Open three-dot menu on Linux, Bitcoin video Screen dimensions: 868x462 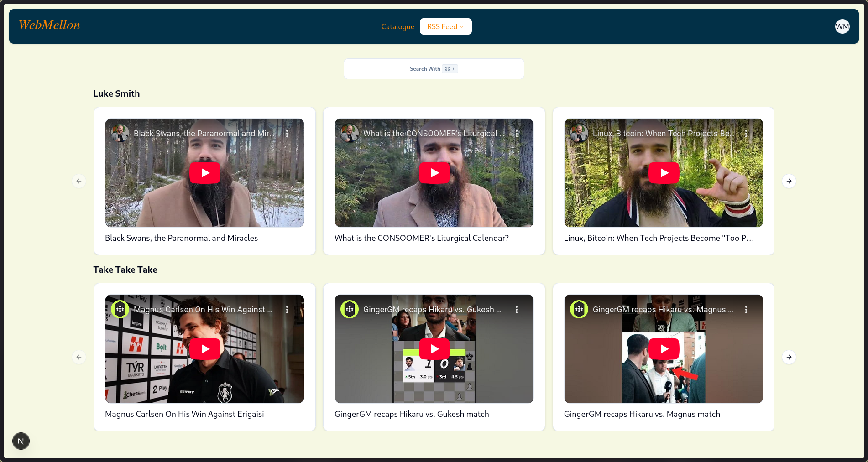pos(746,134)
